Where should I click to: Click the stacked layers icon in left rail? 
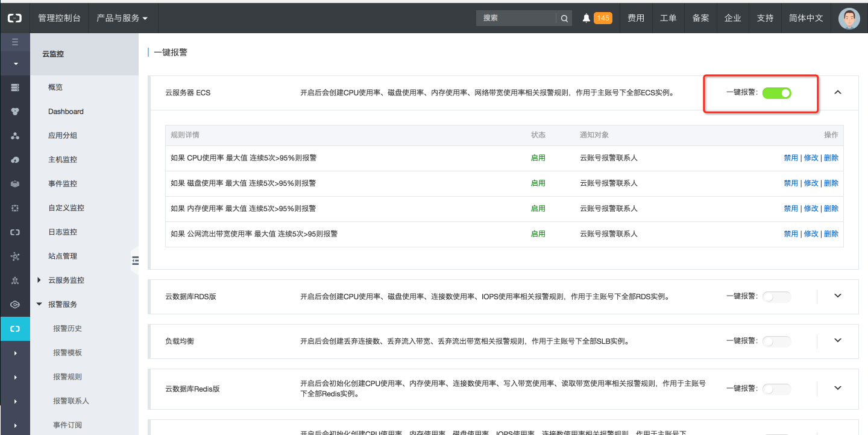[x=15, y=184]
